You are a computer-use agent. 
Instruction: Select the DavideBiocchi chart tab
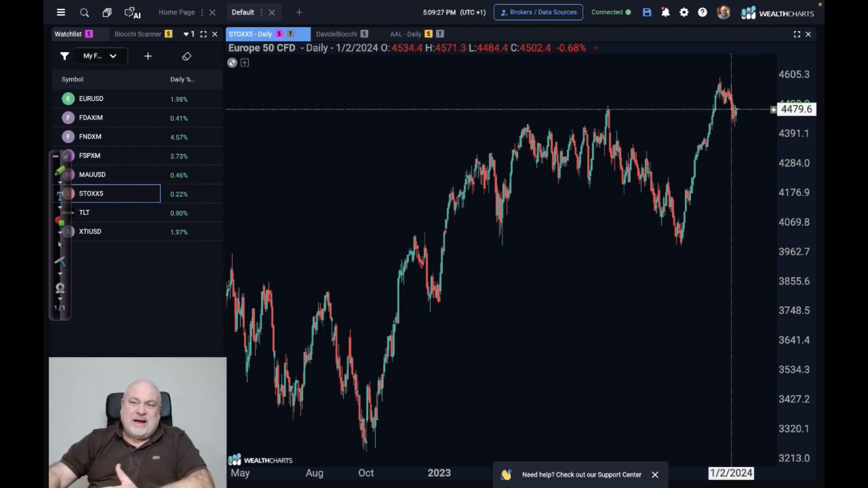[337, 34]
